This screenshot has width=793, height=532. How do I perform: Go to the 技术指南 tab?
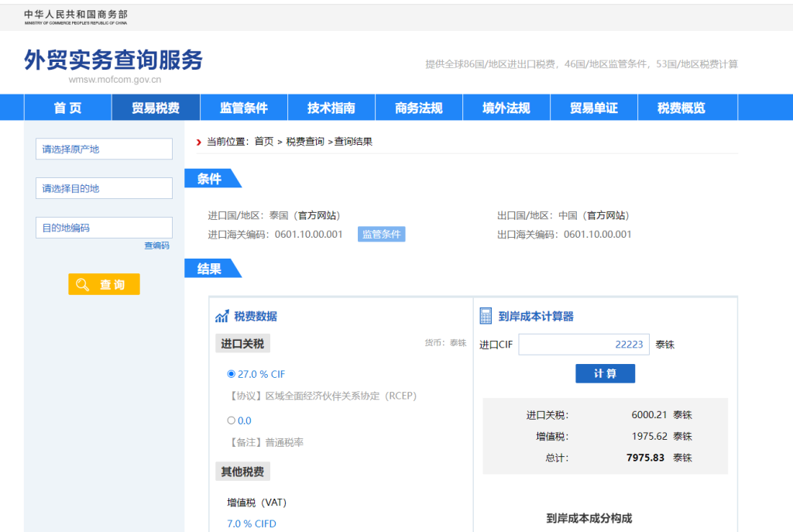[331, 108]
